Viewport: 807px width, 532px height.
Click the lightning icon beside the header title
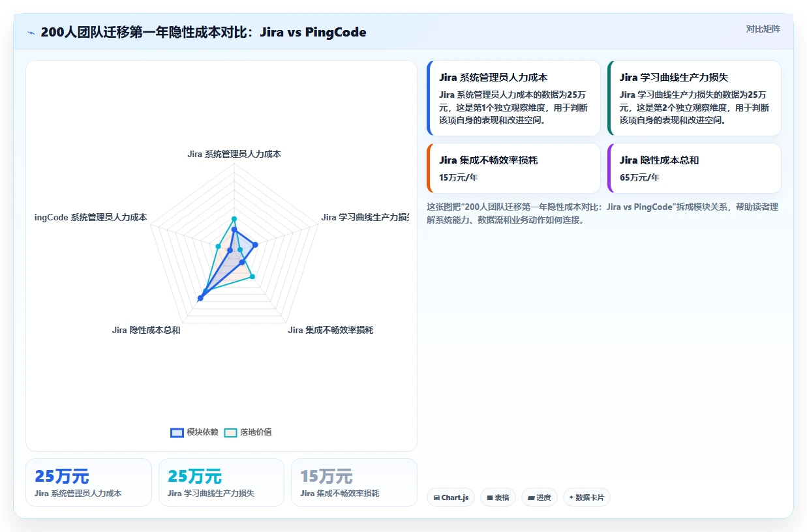coord(31,33)
